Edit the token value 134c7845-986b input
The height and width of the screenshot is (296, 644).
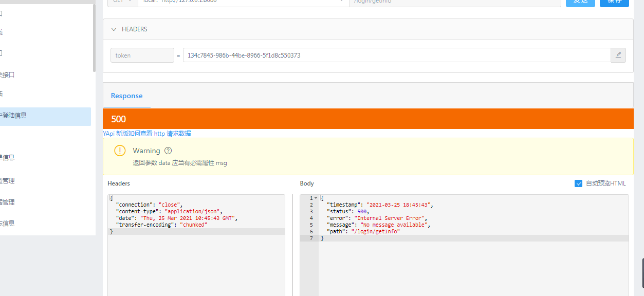point(397,55)
